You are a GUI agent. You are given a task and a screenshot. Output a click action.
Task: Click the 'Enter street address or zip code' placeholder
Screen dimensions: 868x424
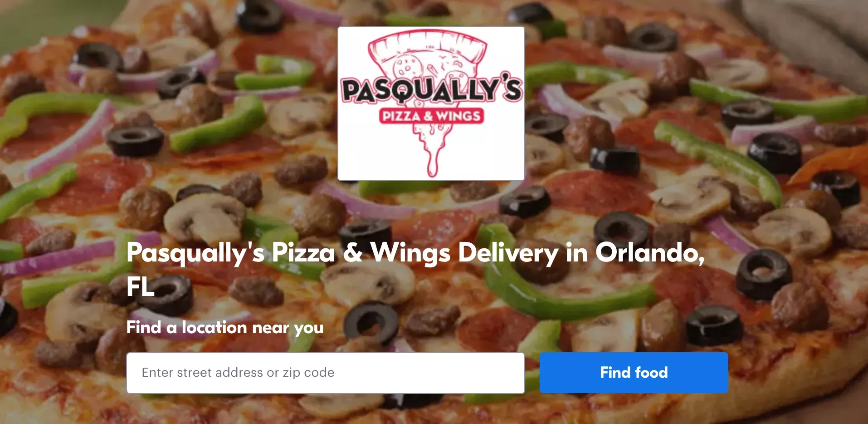tap(238, 373)
